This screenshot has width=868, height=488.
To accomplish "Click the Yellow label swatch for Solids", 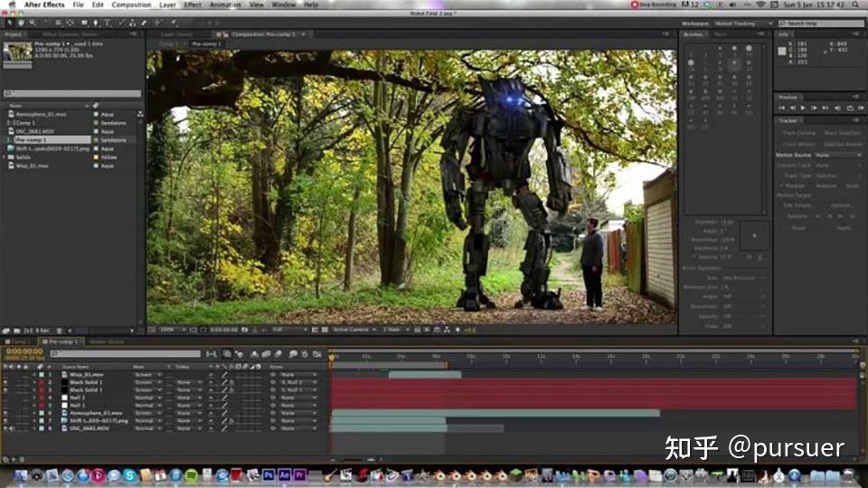I will click(96, 157).
